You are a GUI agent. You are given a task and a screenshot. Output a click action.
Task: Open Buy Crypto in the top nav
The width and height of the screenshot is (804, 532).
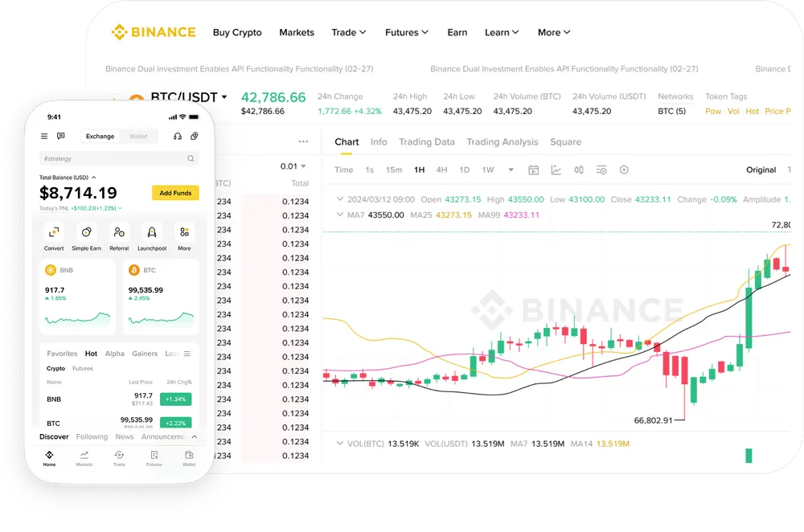[x=237, y=32]
